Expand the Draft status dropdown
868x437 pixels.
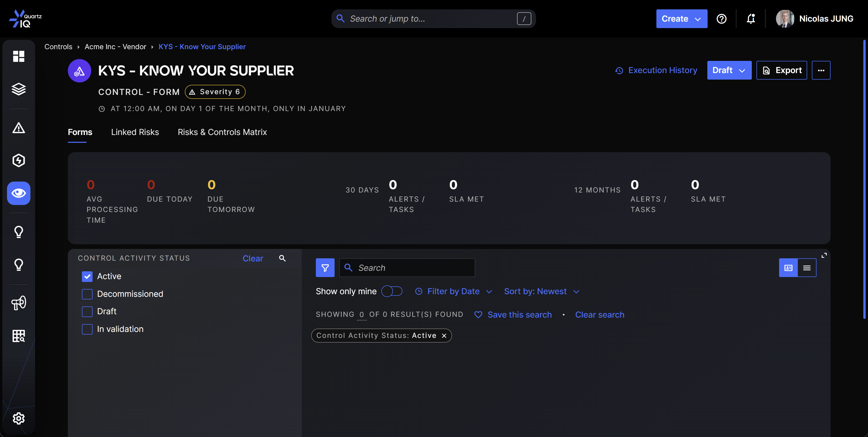[x=729, y=70]
